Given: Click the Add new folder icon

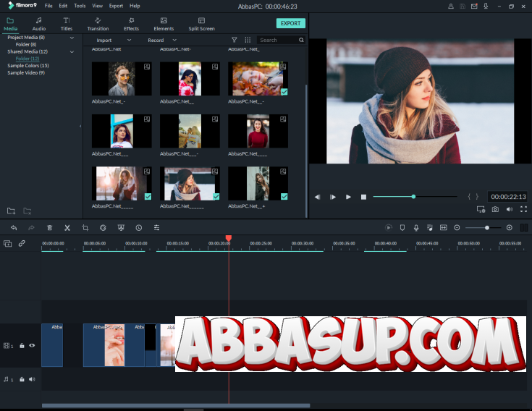Looking at the screenshot, I should 11,211.
